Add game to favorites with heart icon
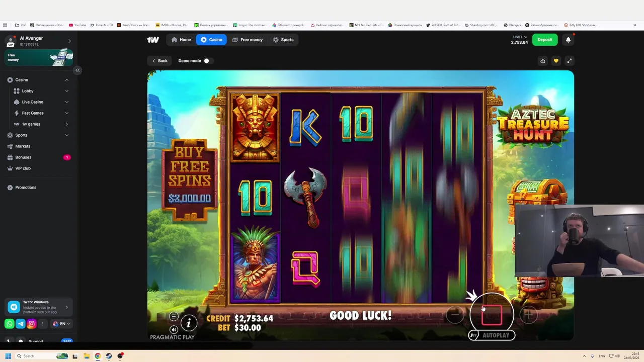644x362 pixels. click(556, 61)
